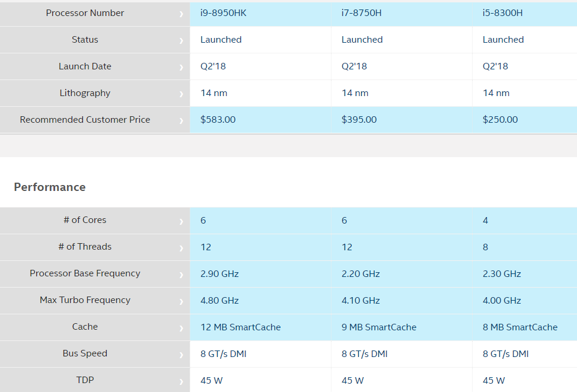Expand the TDP row arrow
The height and width of the screenshot is (392, 577).
[181, 381]
